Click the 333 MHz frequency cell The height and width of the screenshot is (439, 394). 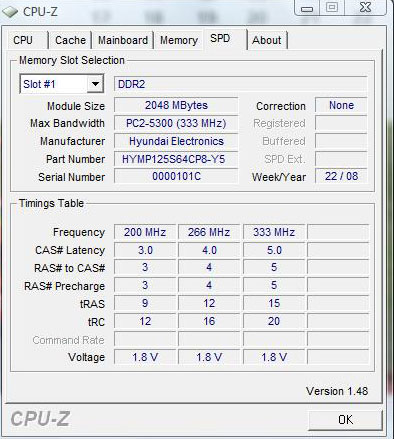[x=274, y=232]
